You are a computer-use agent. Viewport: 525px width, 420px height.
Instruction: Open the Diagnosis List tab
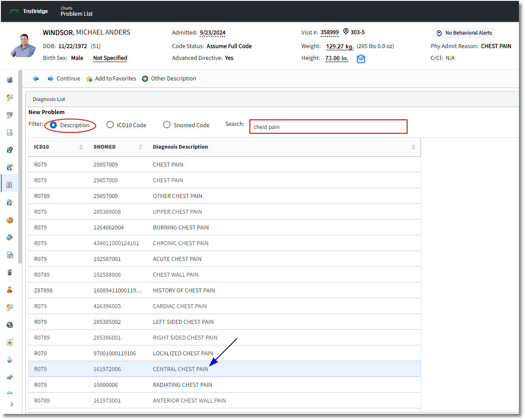49,99
